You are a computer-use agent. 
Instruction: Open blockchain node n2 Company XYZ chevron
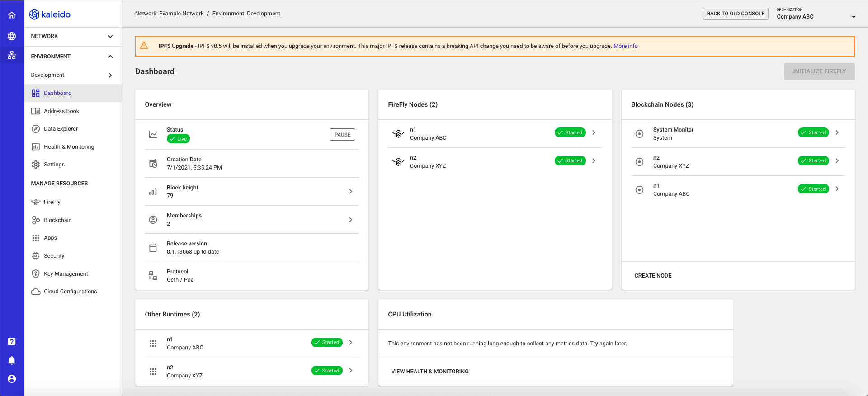coord(837,160)
